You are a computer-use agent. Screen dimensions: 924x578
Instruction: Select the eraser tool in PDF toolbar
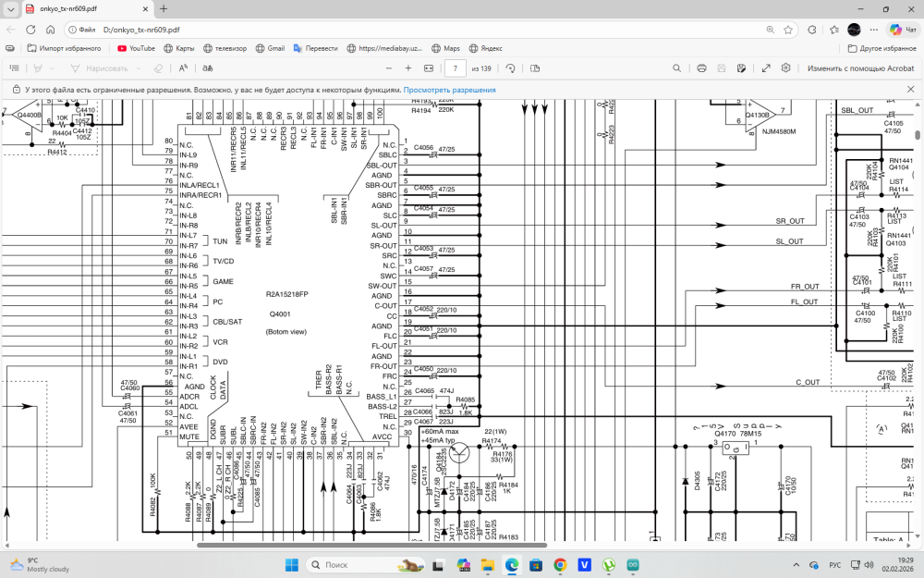click(159, 68)
